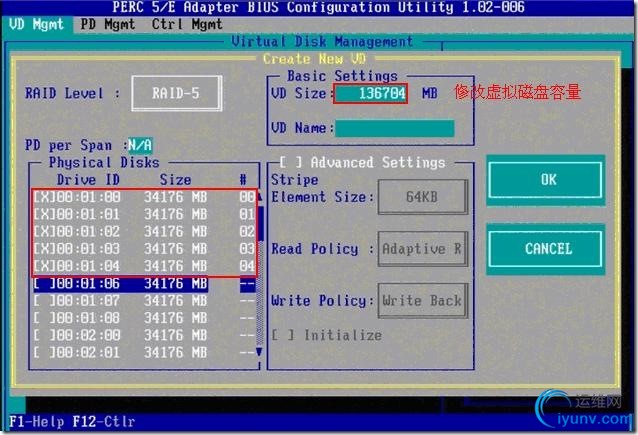The height and width of the screenshot is (435, 638).
Task: Check physical disk 00:02:01
Action: click(x=44, y=352)
